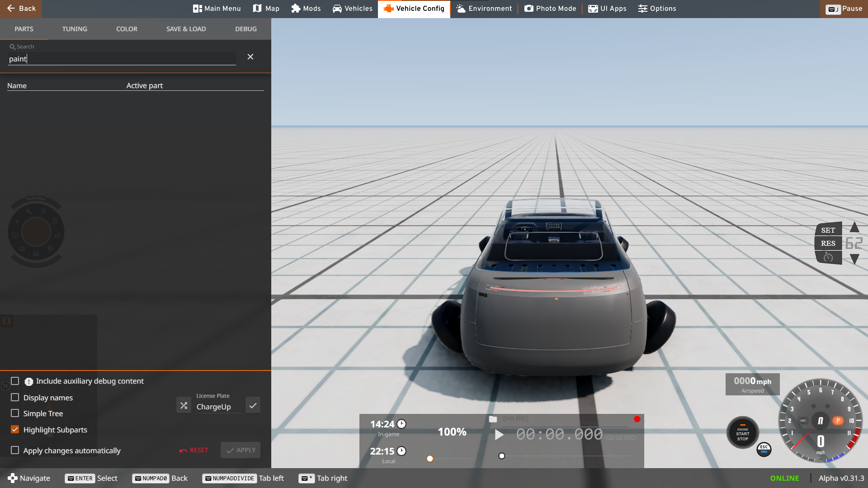
Task: Click the cruise control SET button
Action: pos(828,230)
